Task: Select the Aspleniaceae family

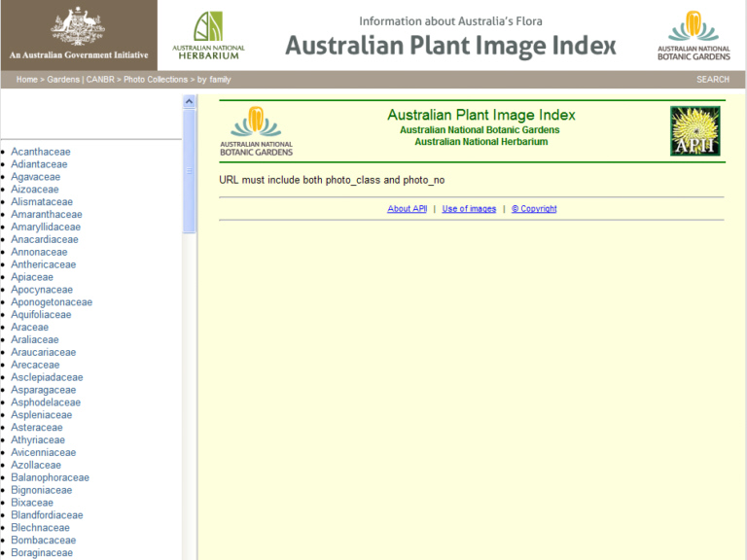Action: (42, 415)
